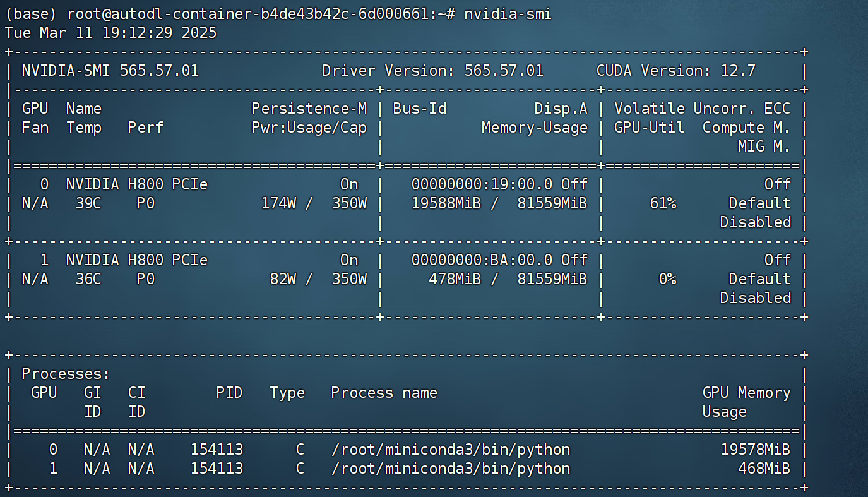The image size is (868, 497).
Task: Select the "Disp.A" column header
Action: click(x=561, y=109)
